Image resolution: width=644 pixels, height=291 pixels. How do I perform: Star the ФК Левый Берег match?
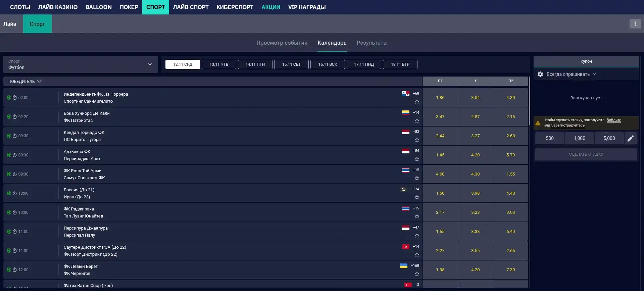tap(417, 274)
